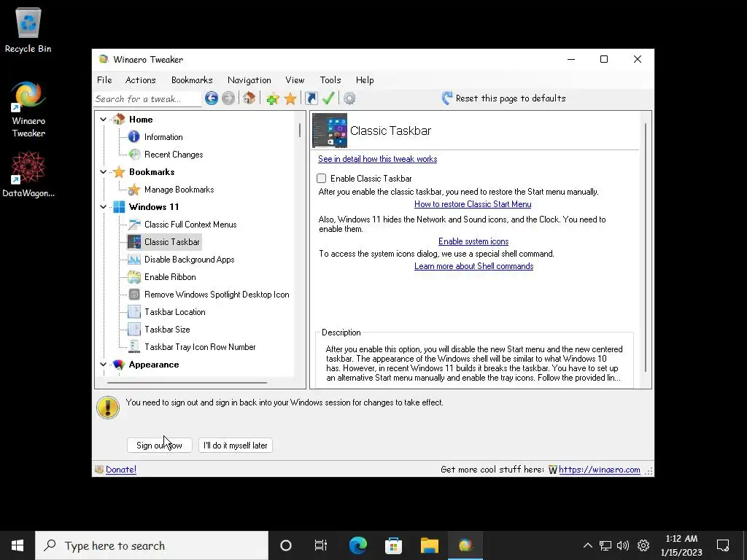Open the notification center tray icon
747x560 pixels.
coord(723,545)
